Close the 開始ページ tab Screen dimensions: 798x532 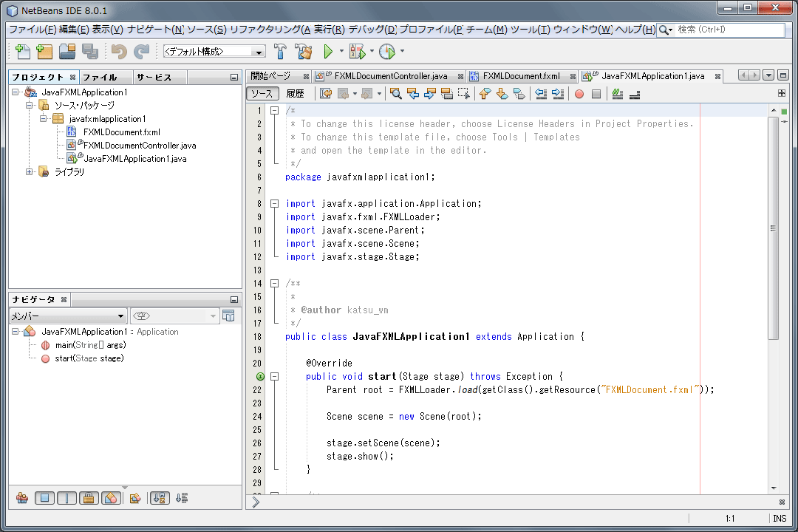point(306,76)
